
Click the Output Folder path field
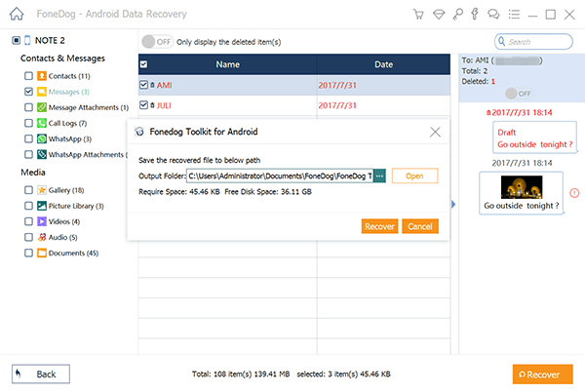coord(280,176)
